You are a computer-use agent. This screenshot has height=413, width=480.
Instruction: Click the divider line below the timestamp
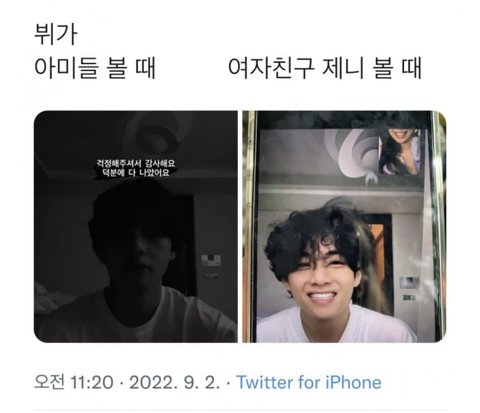tap(240, 410)
